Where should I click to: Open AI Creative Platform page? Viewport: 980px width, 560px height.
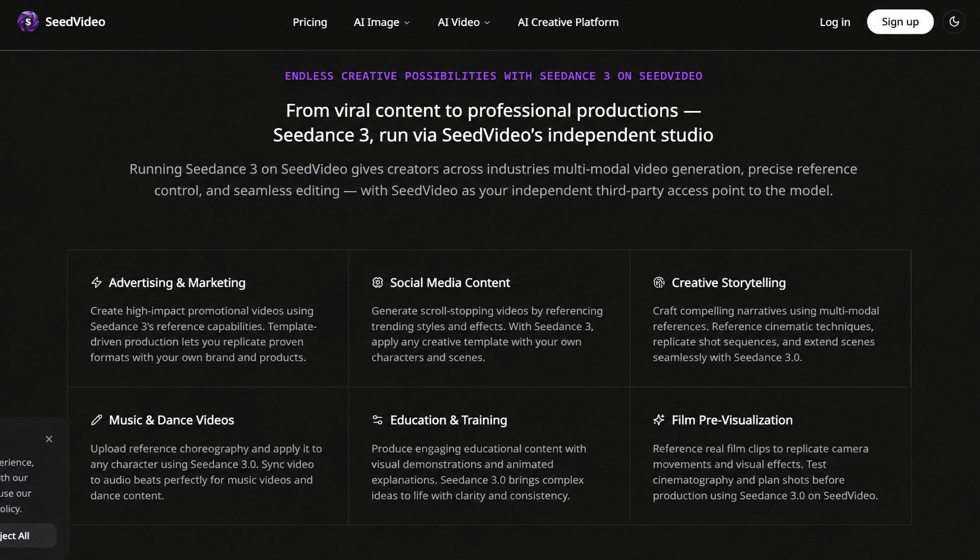pos(568,22)
